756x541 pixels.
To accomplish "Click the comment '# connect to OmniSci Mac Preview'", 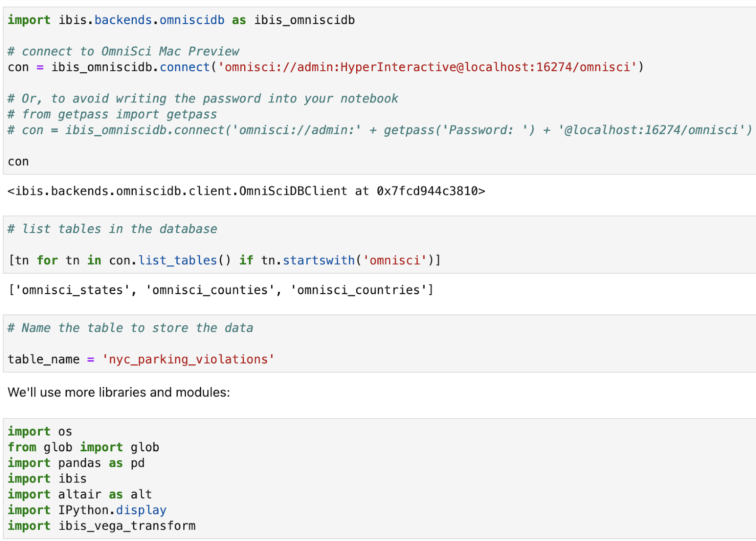I will click(x=123, y=51).
